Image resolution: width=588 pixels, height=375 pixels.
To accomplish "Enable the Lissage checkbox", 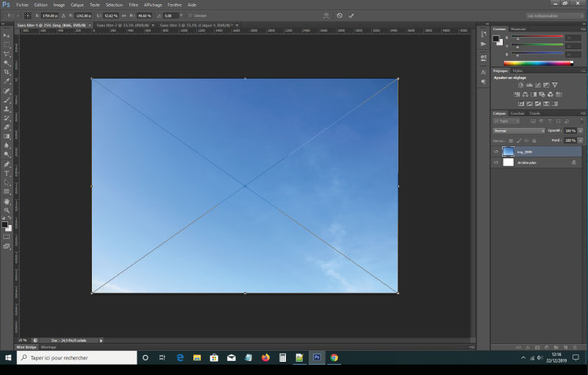I will tap(190, 15).
